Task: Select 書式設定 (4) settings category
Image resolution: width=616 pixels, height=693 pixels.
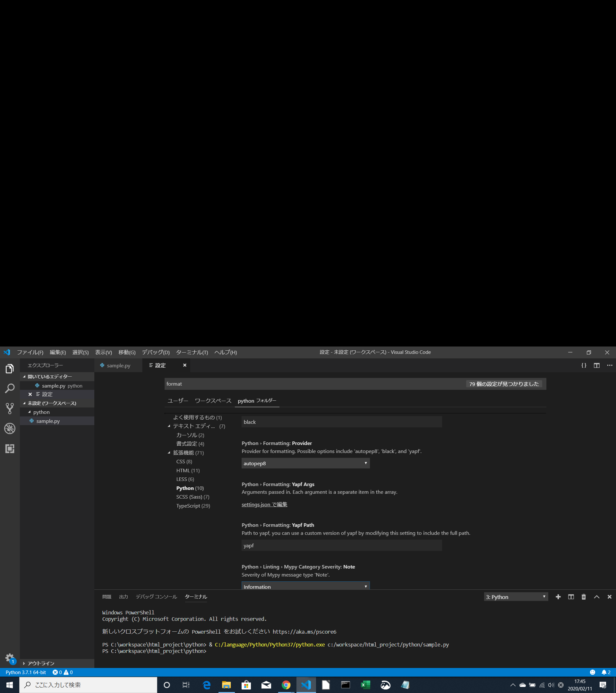Action: tap(190, 444)
